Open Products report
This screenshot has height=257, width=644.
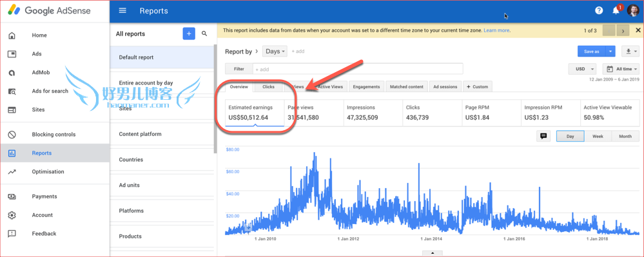[162, 236]
